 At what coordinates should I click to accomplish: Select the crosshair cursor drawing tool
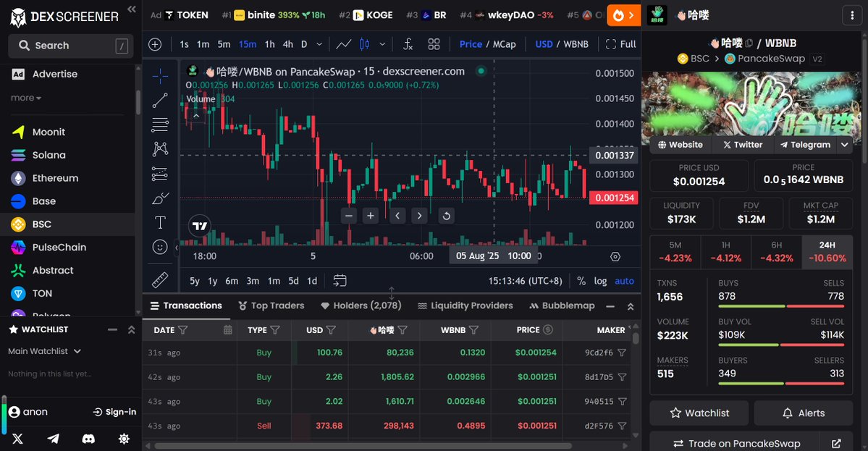coord(160,76)
